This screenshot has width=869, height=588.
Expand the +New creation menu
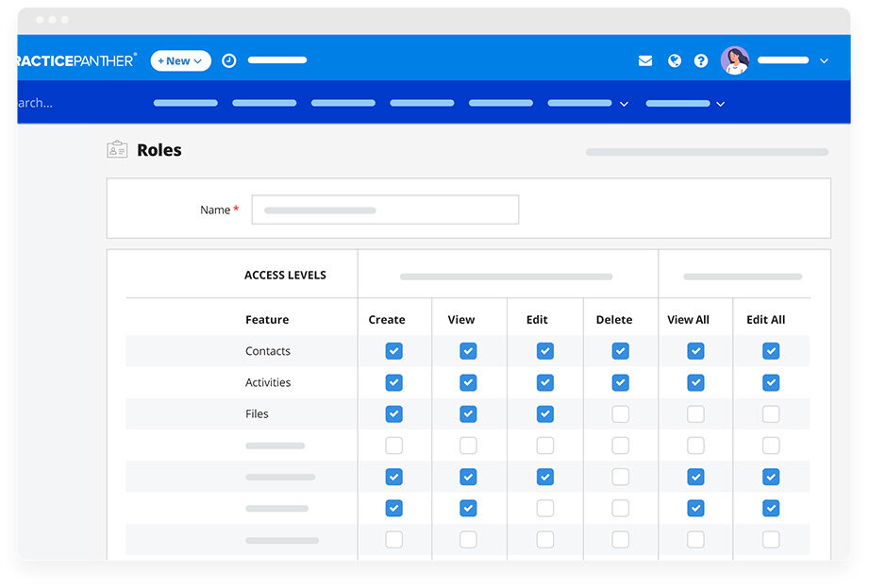[180, 59]
